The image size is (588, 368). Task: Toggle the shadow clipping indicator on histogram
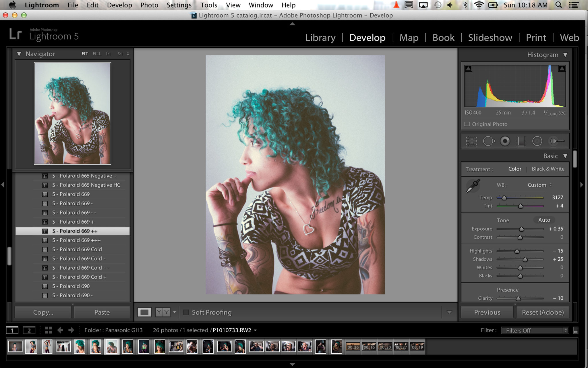[468, 68]
